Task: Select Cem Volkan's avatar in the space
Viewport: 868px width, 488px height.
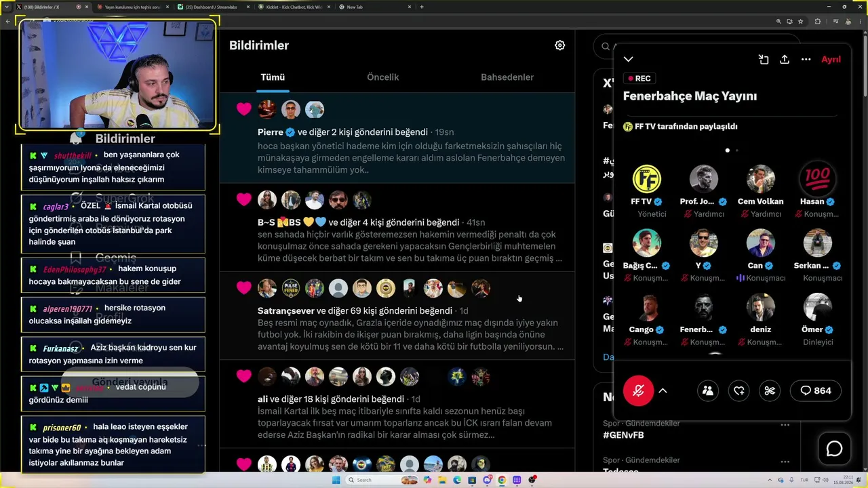Action: 760,179
